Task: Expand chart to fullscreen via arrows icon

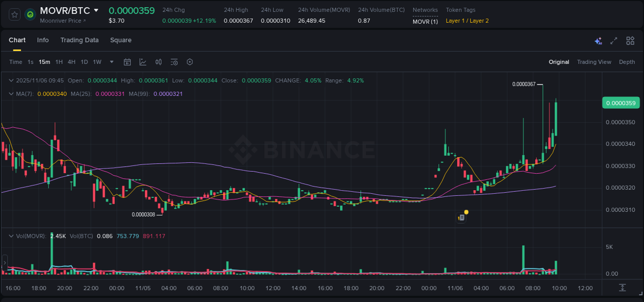Action: point(613,41)
